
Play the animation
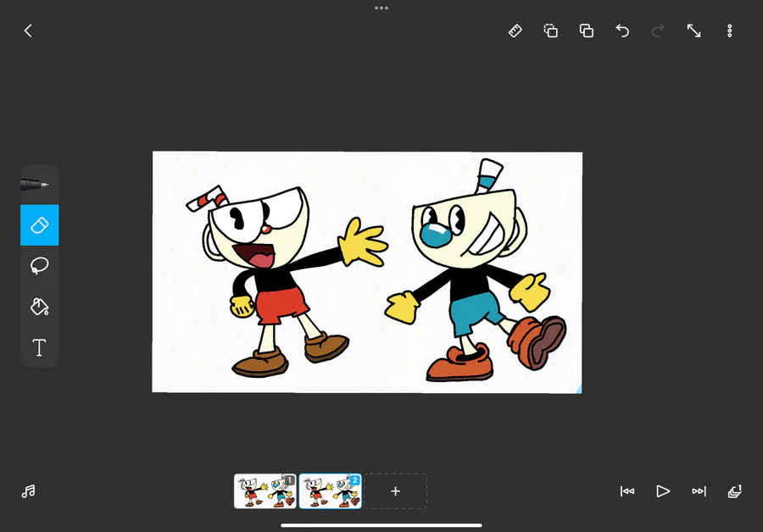click(x=663, y=491)
